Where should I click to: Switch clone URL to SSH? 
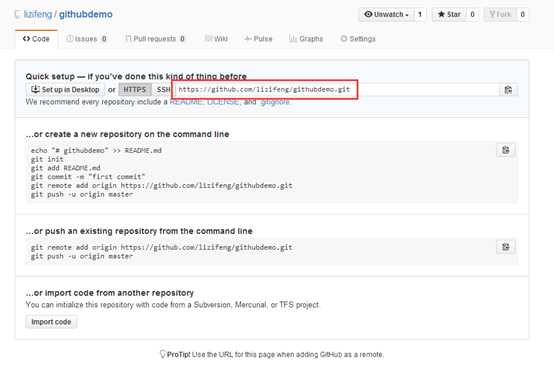pos(163,90)
